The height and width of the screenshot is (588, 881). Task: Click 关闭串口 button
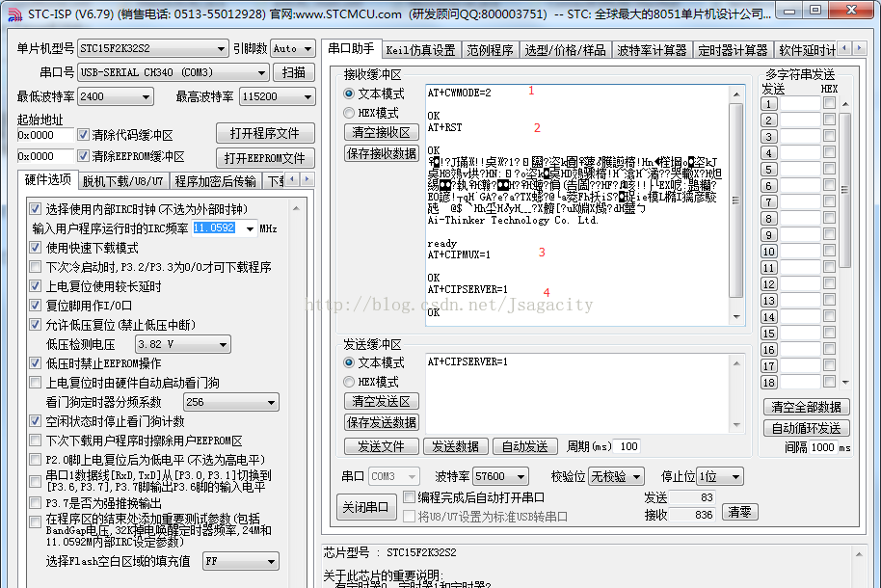tap(365, 507)
